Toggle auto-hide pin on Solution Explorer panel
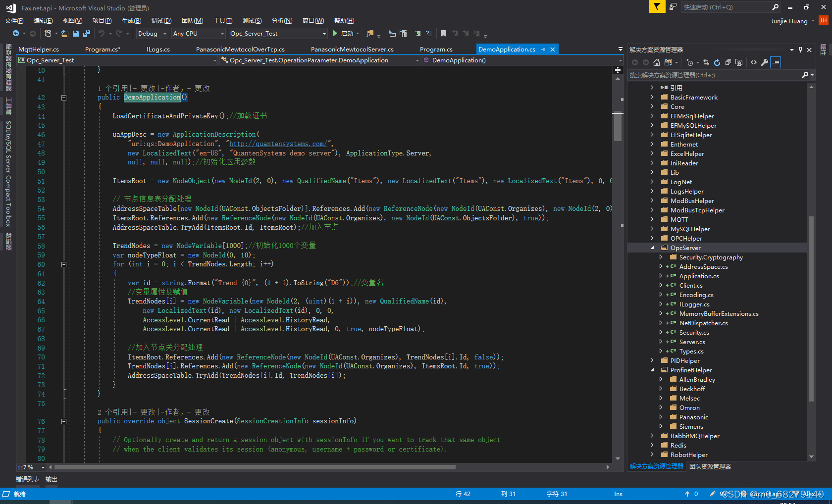The image size is (832, 504). point(800,50)
